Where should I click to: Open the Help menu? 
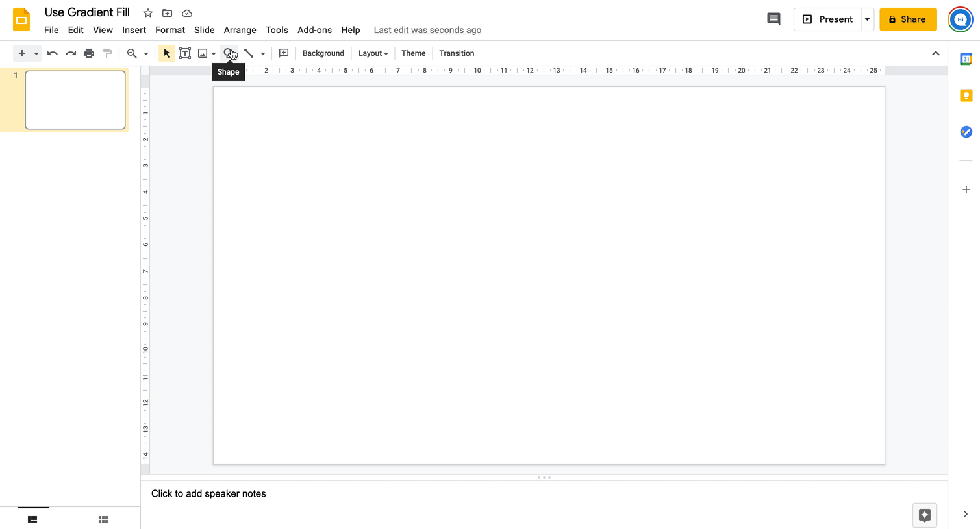pyautogui.click(x=351, y=30)
